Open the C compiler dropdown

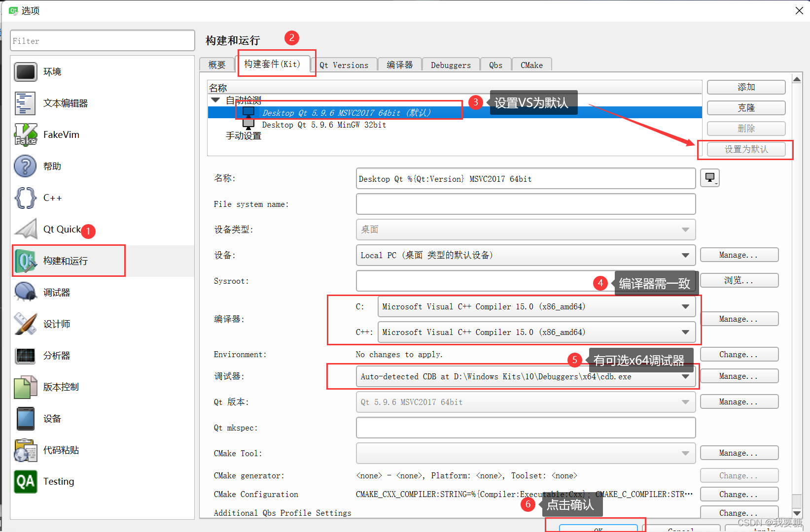tap(536, 306)
